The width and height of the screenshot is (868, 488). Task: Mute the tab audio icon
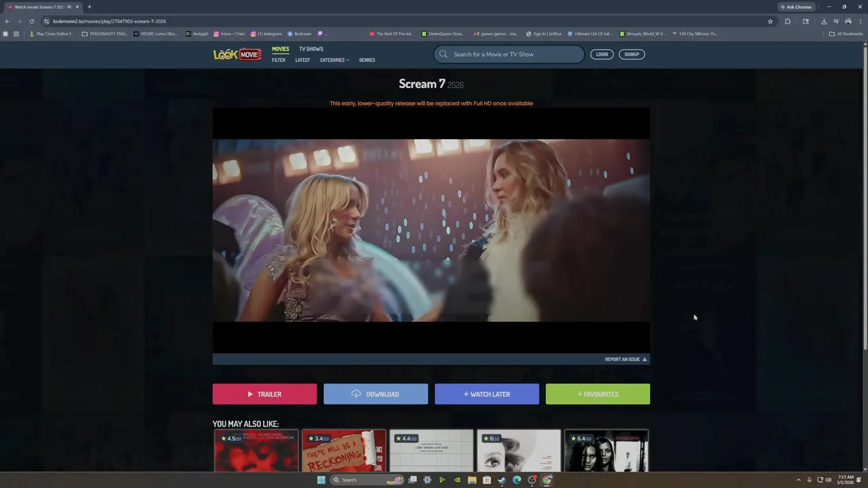[69, 7]
